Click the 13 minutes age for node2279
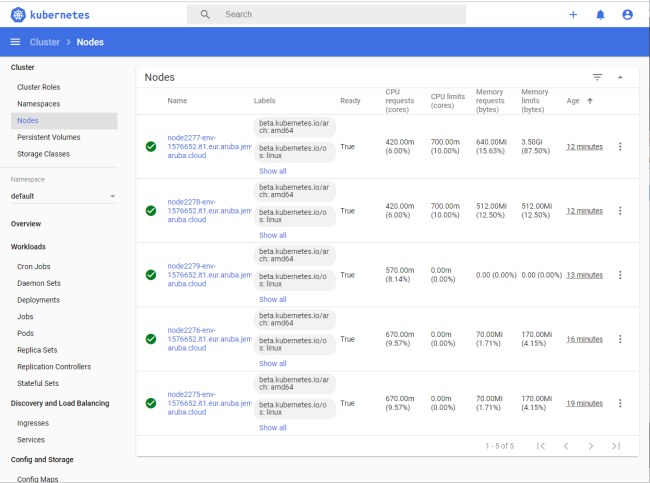Viewport: 650px width, 483px height. [585, 275]
